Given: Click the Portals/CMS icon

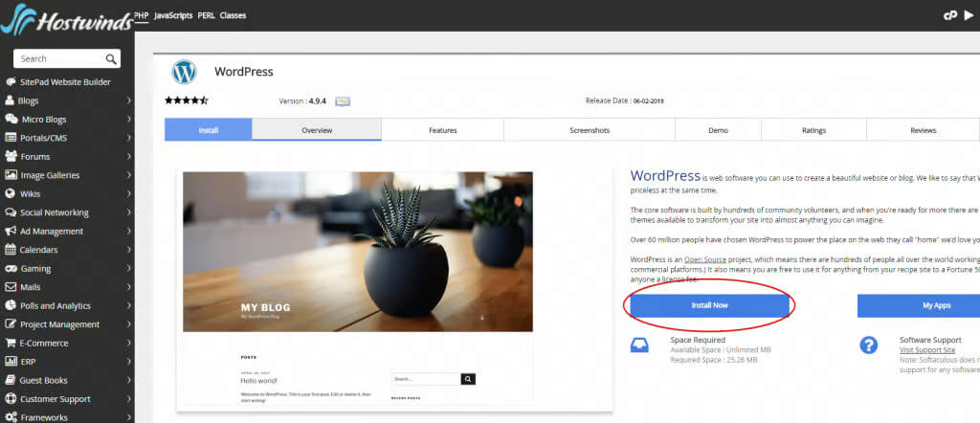Looking at the screenshot, I should 11,138.
